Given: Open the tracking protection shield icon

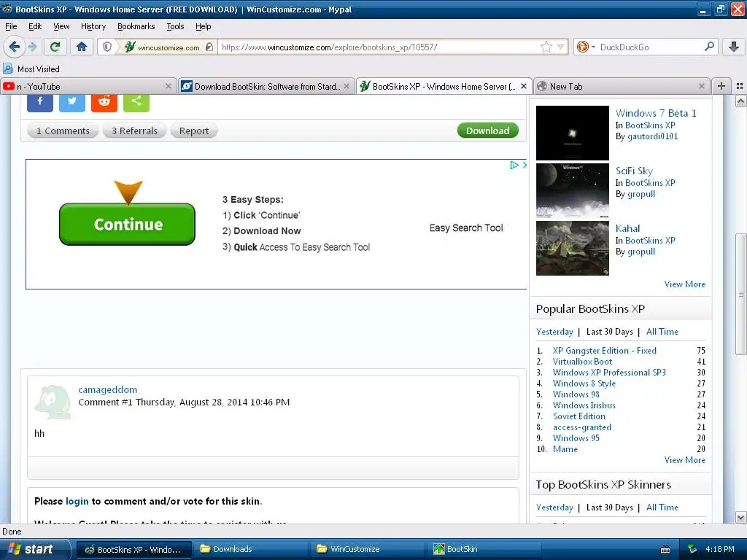Looking at the screenshot, I should pyautogui.click(x=107, y=47).
